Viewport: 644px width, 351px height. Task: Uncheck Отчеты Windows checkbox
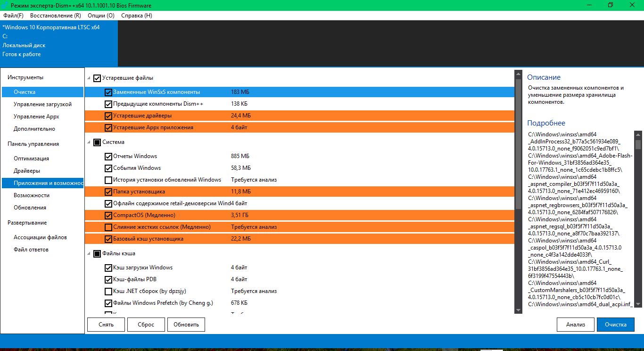coord(108,156)
